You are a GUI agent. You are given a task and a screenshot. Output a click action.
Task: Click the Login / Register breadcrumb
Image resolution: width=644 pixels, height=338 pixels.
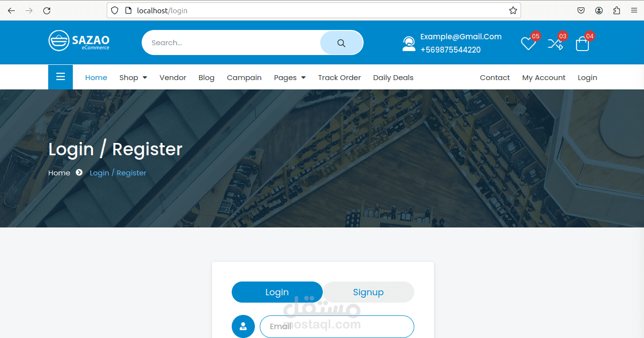(118, 173)
